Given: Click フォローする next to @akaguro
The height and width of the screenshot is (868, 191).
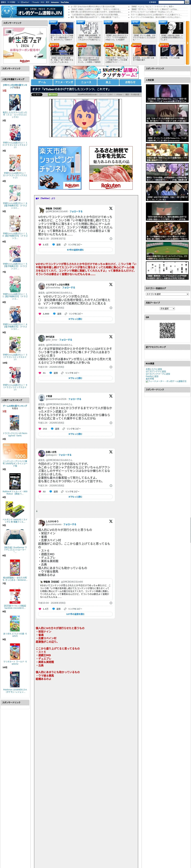Looking at the screenshot, I should click(x=65, y=455).
